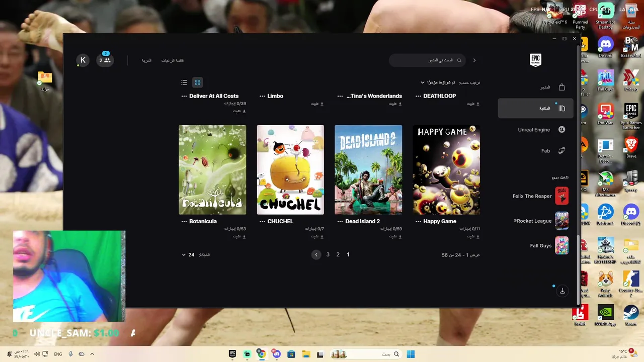
Task: Open the Discord desktop icon
Action: 606,47
